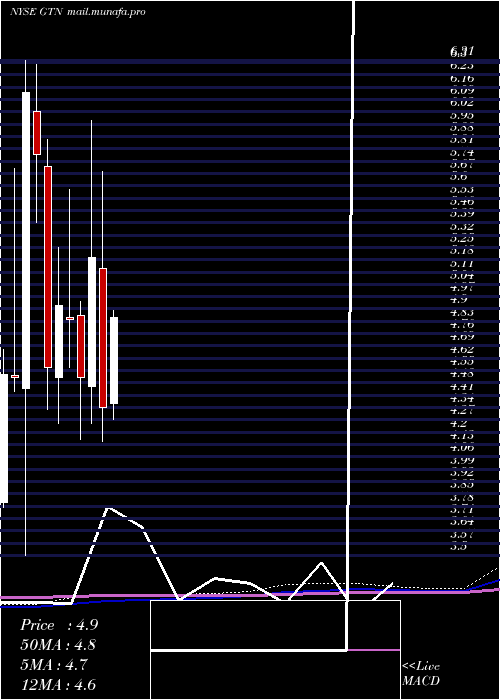Click the 4.2 price axis label

[x=458, y=423]
